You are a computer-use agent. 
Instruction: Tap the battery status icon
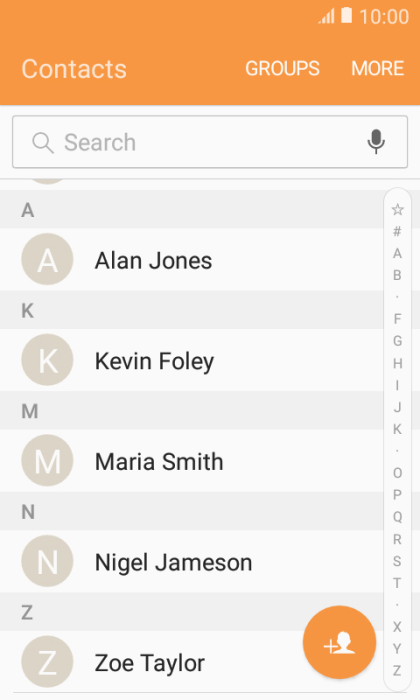(x=347, y=15)
